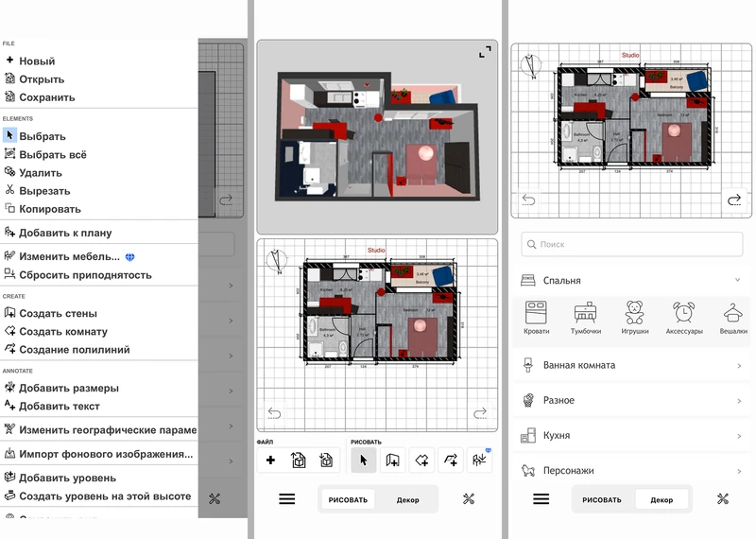Open the Кровати furniture category
The image size is (756, 539).
coord(536,318)
